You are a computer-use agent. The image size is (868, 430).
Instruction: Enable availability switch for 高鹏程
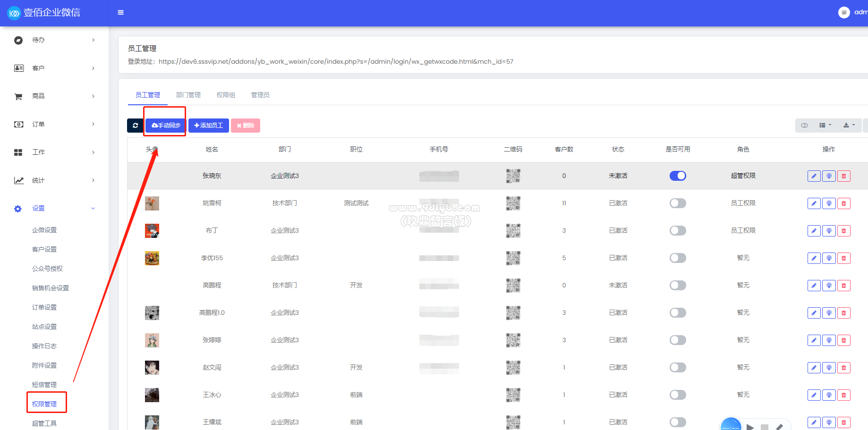[678, 285]
